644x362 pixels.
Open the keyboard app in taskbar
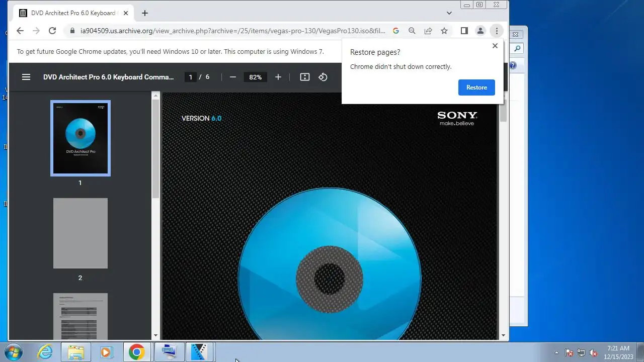(x=169, y=352)
